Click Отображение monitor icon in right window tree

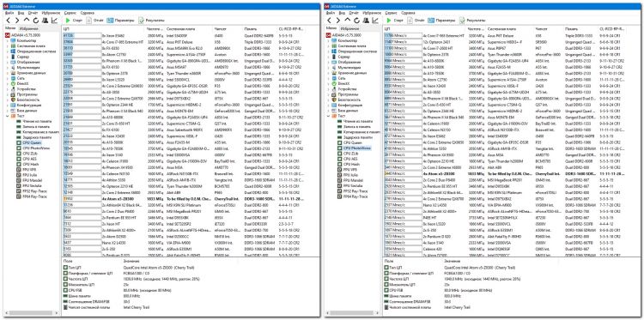334,63
